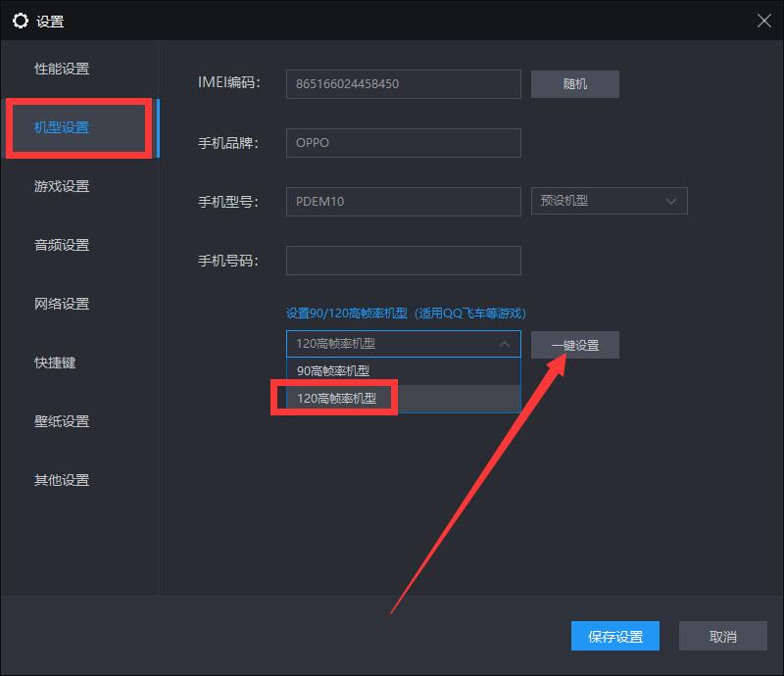Click the empty 手机号码 input field

click(x=403, y=261)
